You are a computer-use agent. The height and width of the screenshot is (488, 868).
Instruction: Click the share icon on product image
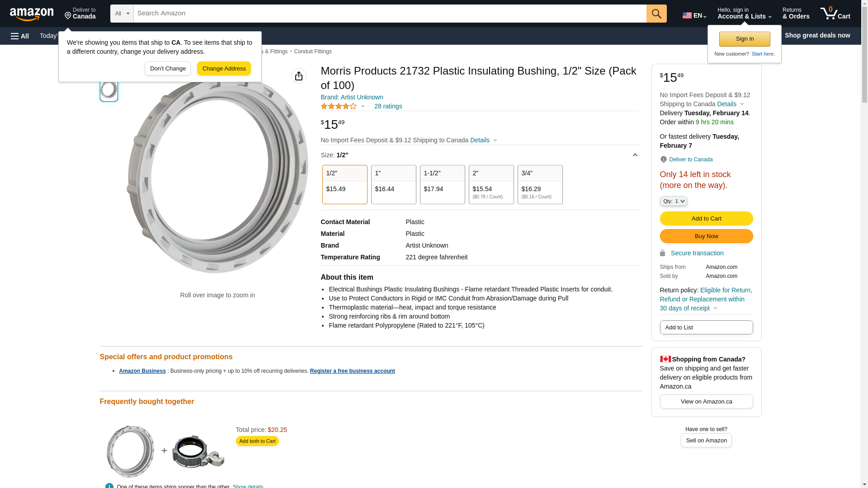coord(299,76)
